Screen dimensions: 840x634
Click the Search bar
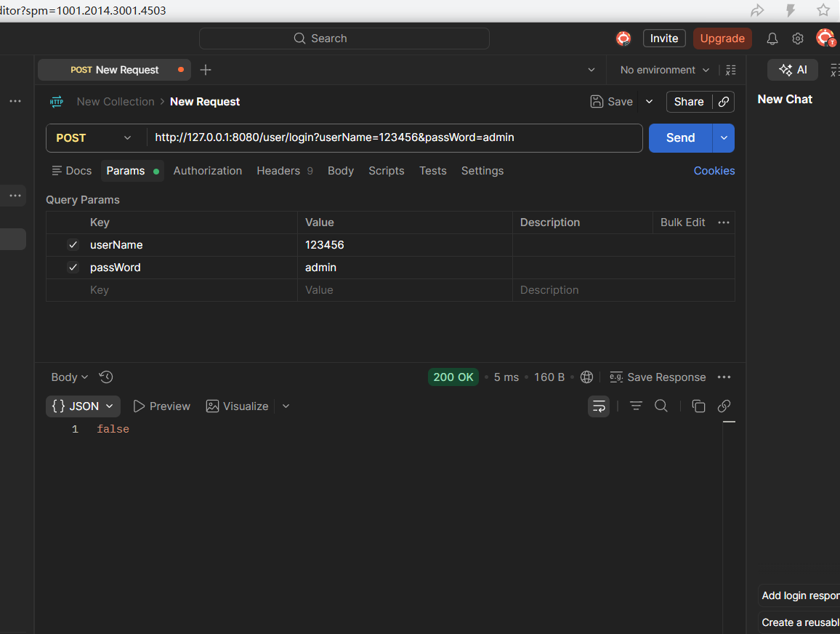pos(344,39)
